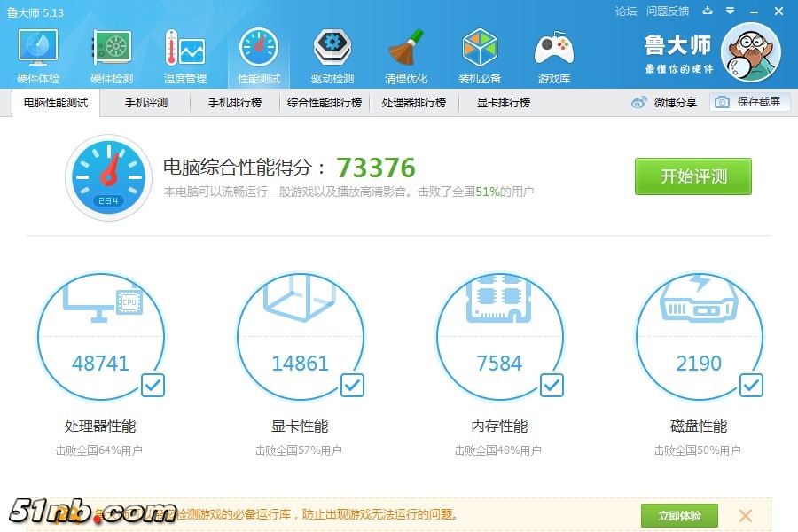
Task: Go to 温度管理 temperature management
Action: click(184, 55)
